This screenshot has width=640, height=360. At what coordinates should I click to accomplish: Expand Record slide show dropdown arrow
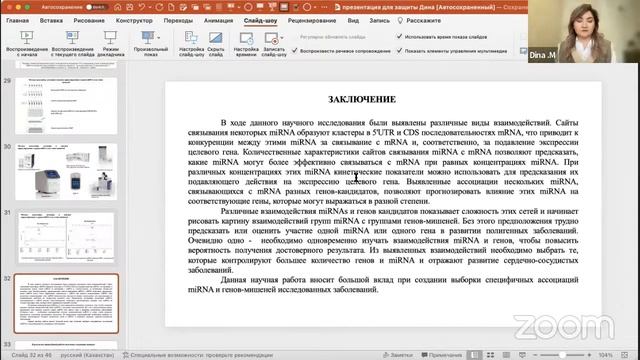(282, 38)
